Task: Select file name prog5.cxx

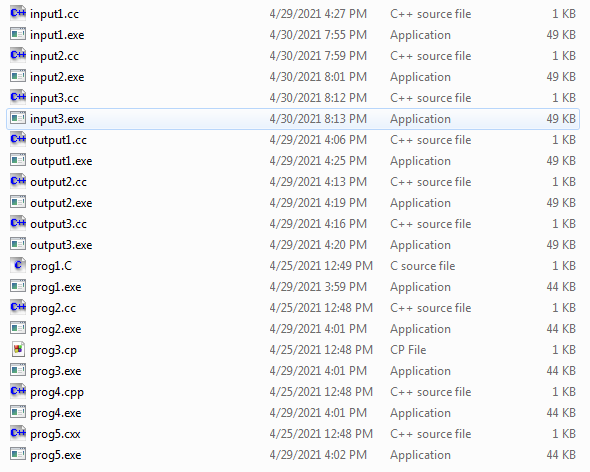Action: pos(55,435)
